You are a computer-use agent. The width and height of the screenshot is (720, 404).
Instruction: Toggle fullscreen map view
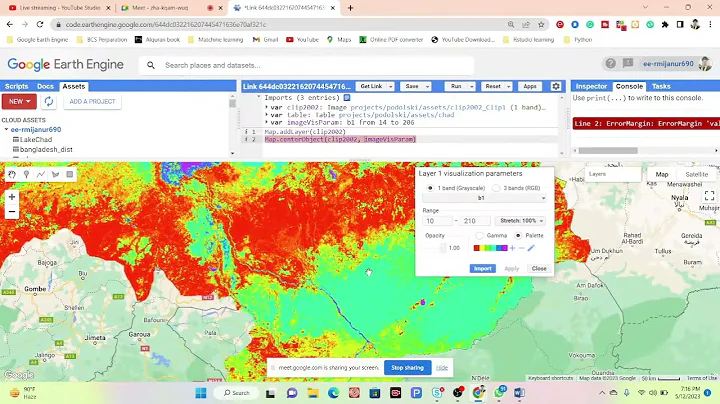709,196
